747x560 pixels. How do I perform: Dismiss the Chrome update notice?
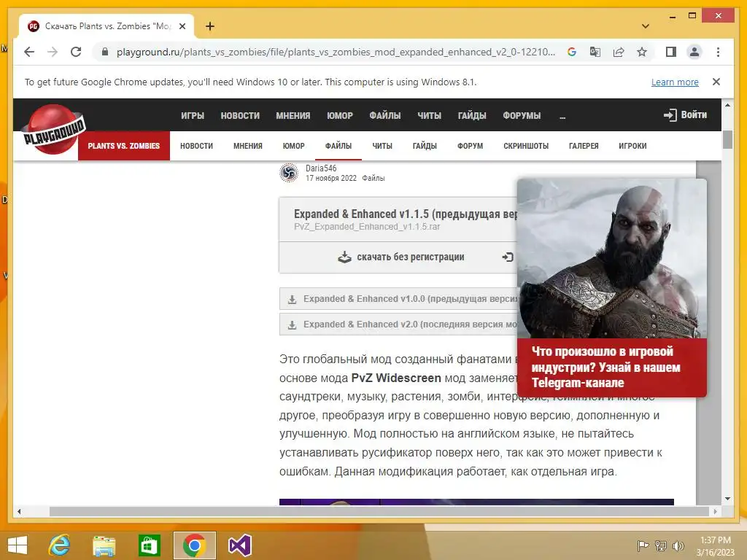716,82
